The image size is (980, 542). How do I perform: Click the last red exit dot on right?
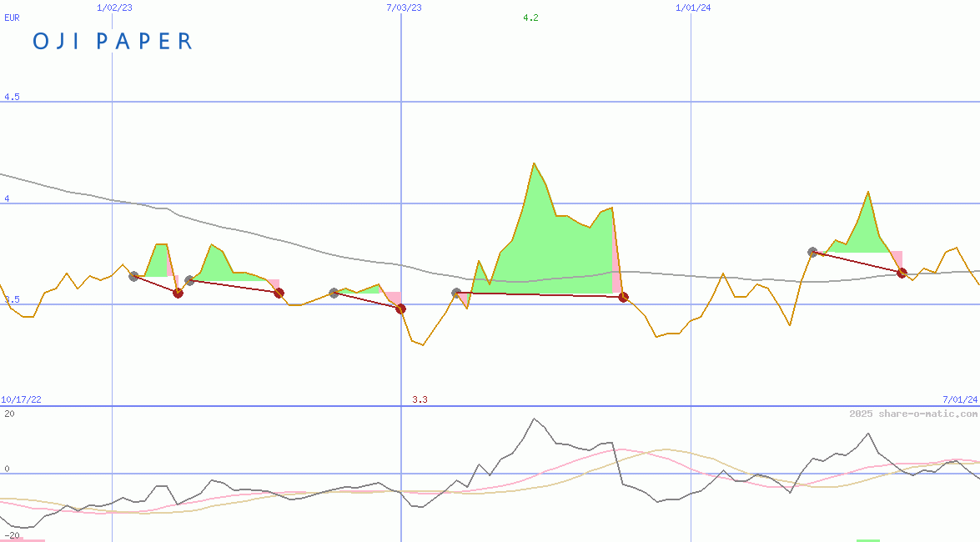pos(902,273)
